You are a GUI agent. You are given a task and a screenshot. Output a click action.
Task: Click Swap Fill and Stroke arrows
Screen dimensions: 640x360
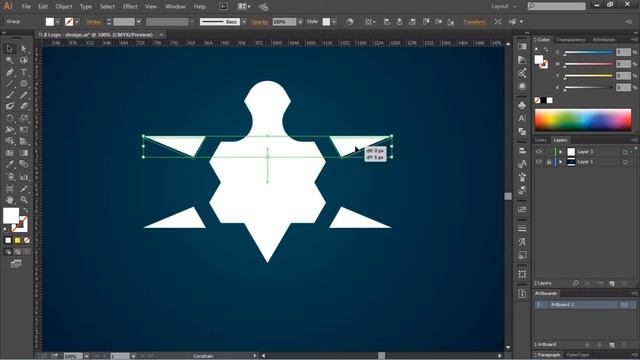[x=26, y=210]
